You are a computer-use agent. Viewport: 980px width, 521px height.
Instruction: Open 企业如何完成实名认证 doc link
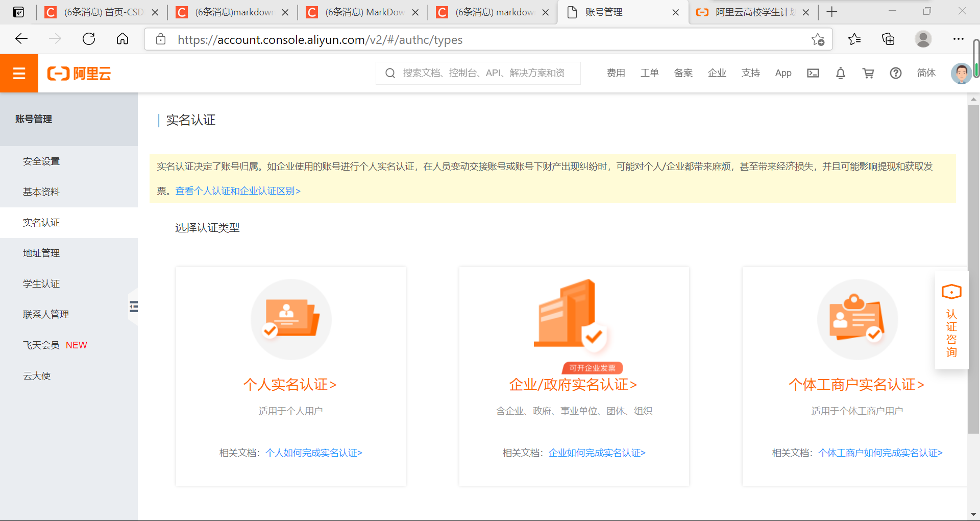(x=597, y=453)
